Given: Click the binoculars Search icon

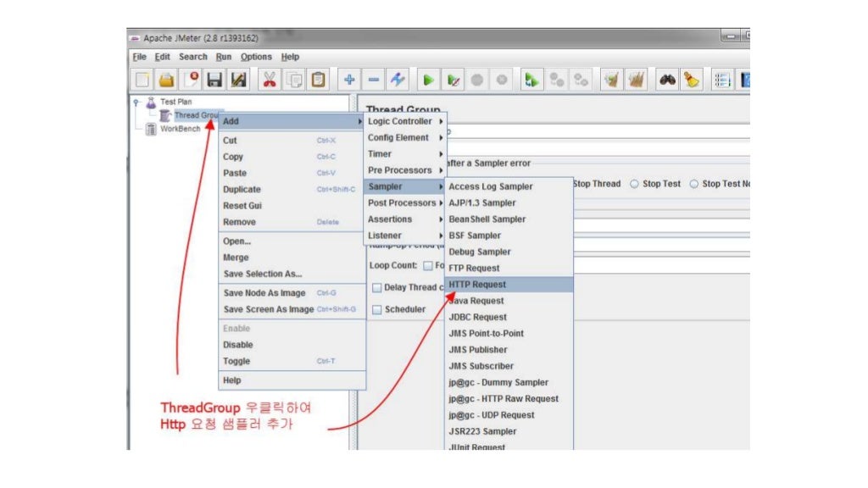Looking at the screenshot, I should 667,80.
